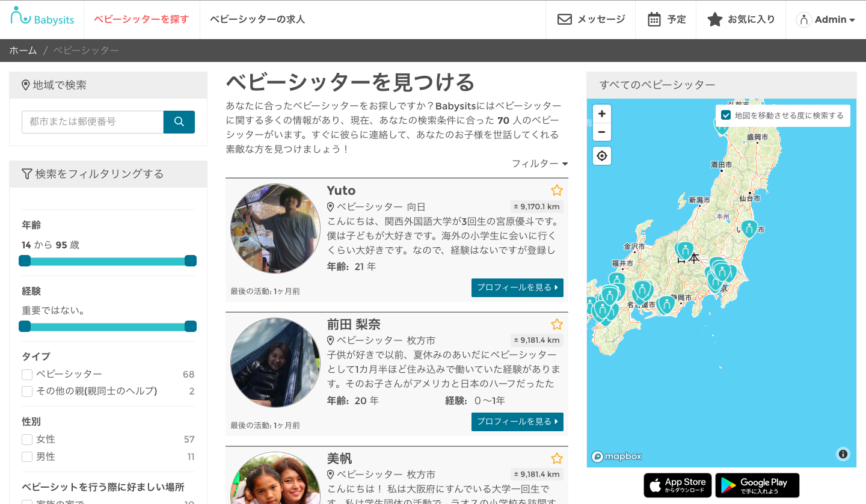Click the magnifier search button
This screenshot has height=504, width=866.
tap(179, 121)
